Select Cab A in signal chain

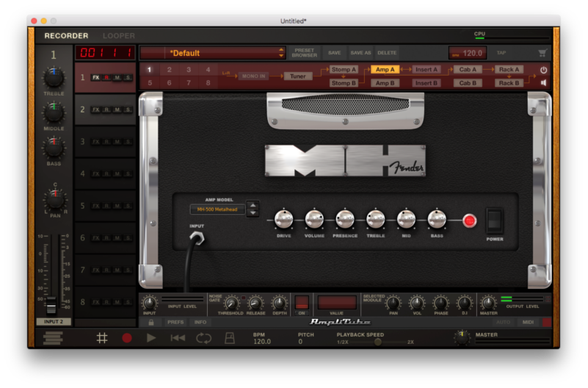coord(468,69)
